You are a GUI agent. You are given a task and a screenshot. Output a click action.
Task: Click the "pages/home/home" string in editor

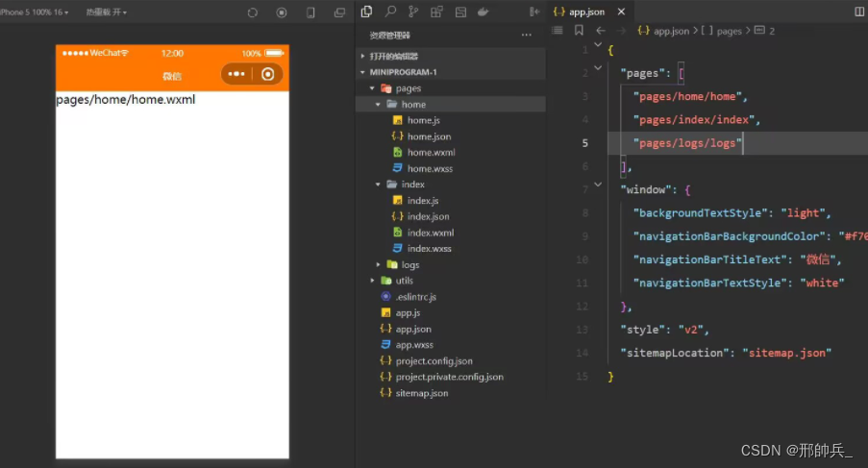(687, 96)
